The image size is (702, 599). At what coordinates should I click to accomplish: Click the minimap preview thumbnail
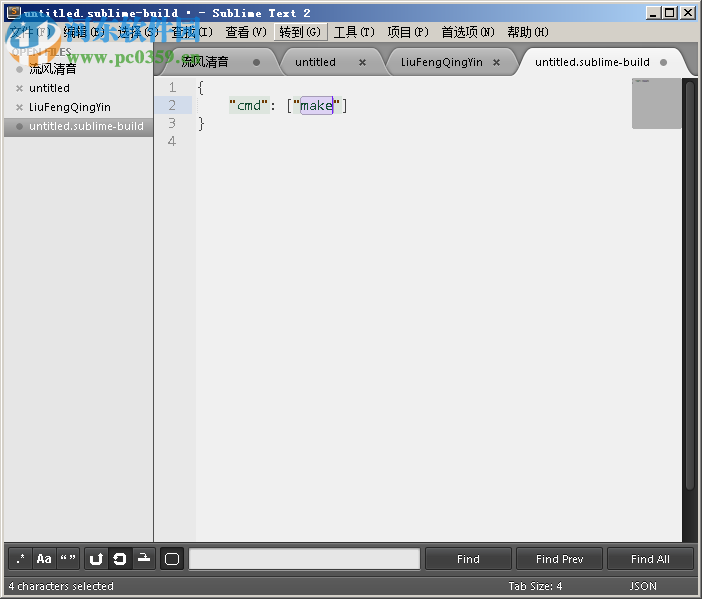(656, 103)
